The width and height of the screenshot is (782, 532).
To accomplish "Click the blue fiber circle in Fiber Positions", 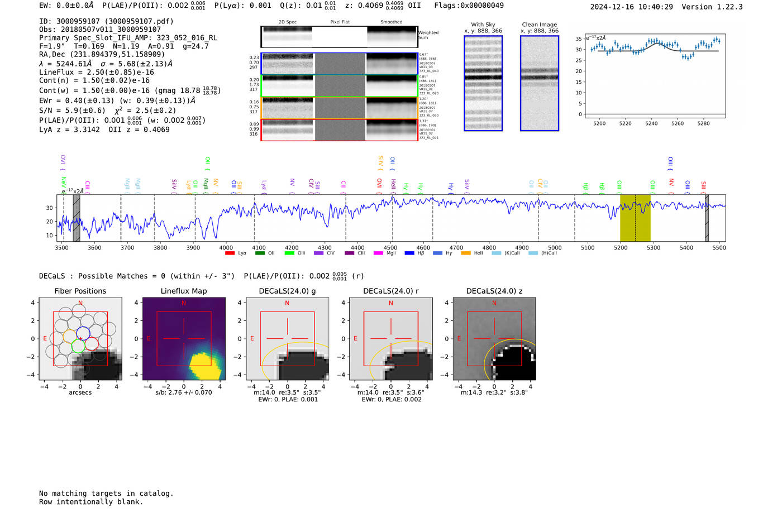I will (83, 334).
